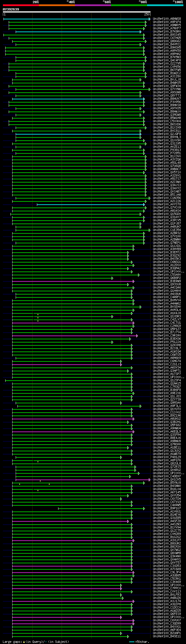The height and width of the screenshot is (644, 186).
Task: Click the cyan alignment bar for UniRef100_A0YST8
Action: point(91,204)
